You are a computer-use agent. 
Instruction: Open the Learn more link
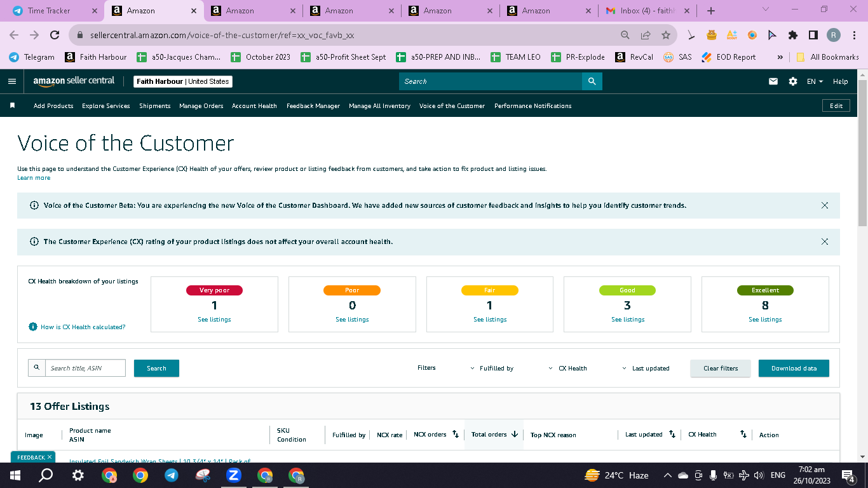(x=34, y=178)
